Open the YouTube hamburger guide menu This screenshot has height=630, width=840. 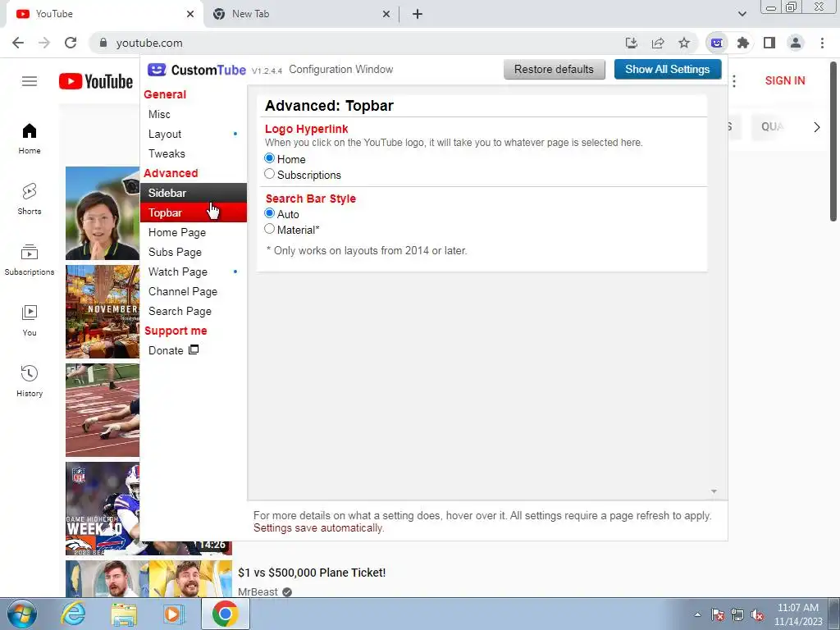(x=30, y=81)
